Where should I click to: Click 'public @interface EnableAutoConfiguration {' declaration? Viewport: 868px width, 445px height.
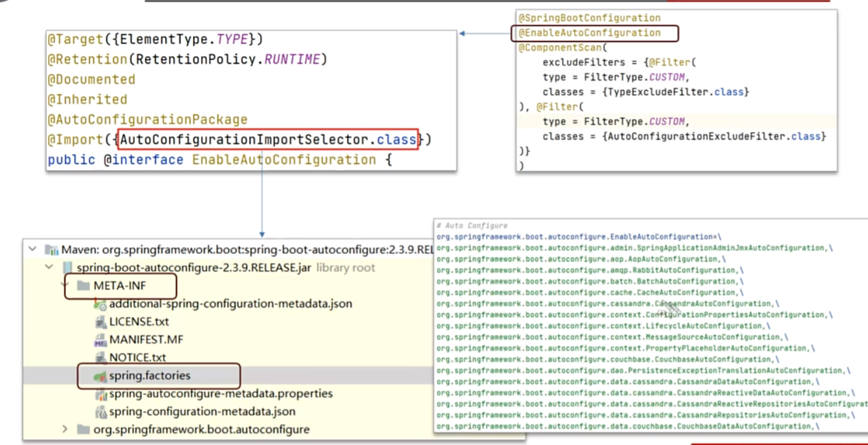pos(220,160)
